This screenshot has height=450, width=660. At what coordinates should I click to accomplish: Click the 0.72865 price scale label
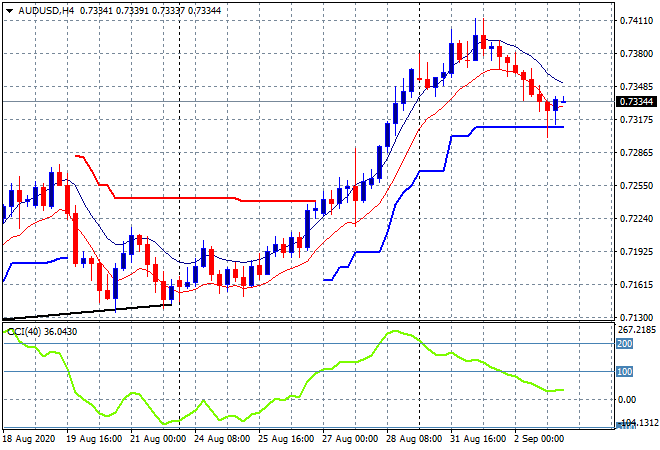[636, 152]
